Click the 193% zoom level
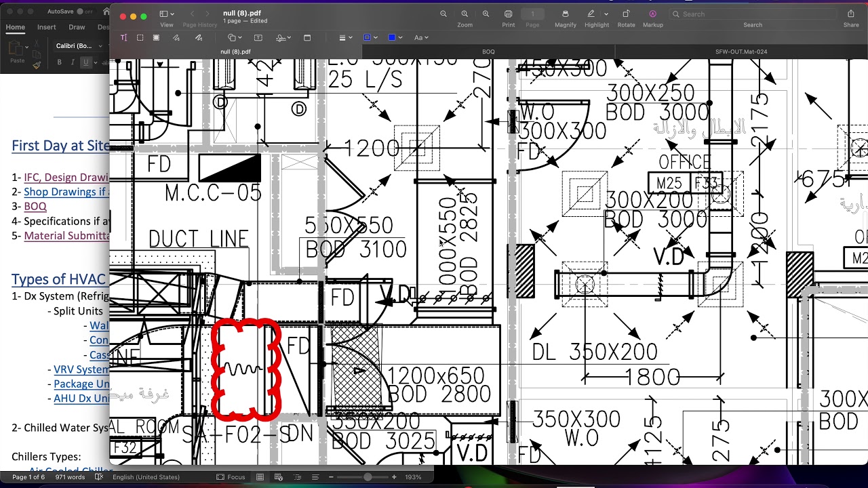 pos(414,477)
